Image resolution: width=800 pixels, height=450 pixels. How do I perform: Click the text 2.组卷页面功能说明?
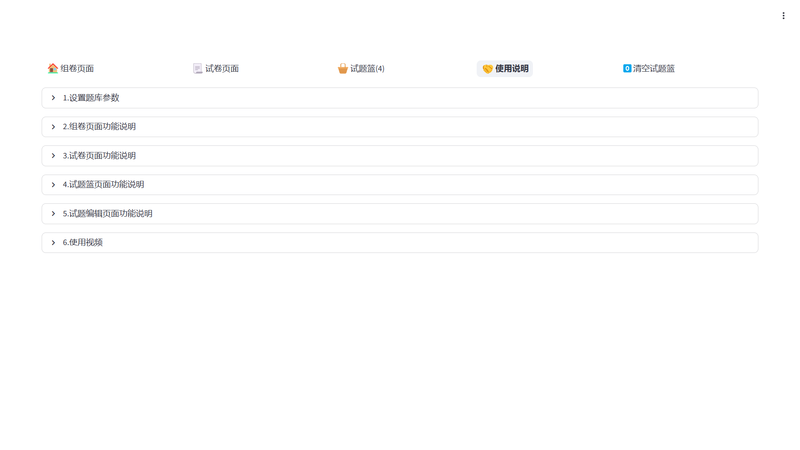tap(99, 127)
